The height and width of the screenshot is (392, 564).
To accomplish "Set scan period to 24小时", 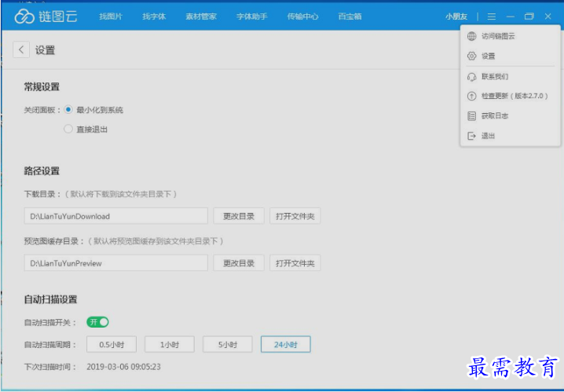I will 286,345.
